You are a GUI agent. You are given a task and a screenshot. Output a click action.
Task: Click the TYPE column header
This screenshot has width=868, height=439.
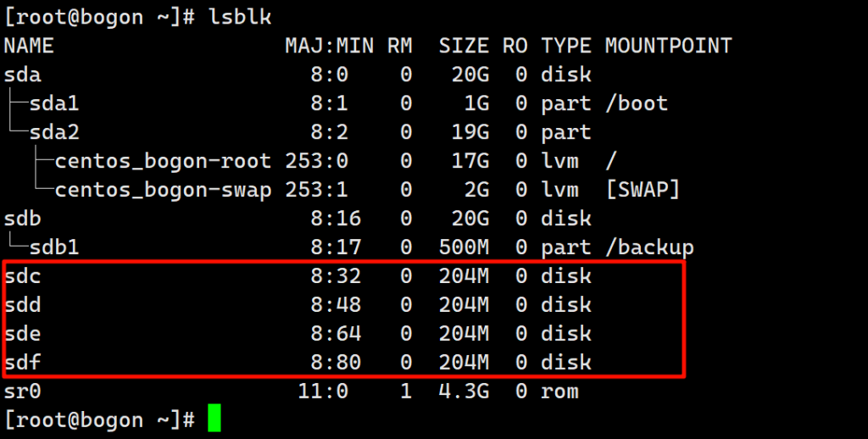[x=566, y=46]
